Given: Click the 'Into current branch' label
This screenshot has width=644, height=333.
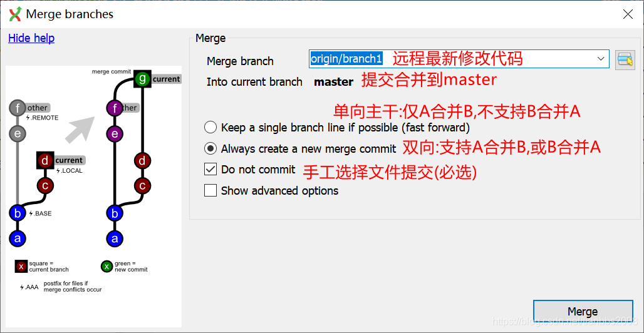Looking at the screenshot, I should click(254, 82).
